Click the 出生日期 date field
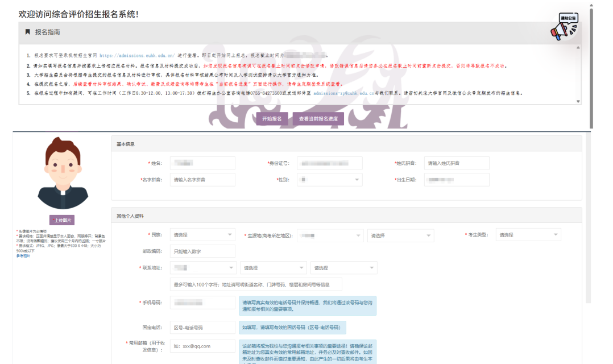Screen dimensions: 613x364 pos(456,180)
